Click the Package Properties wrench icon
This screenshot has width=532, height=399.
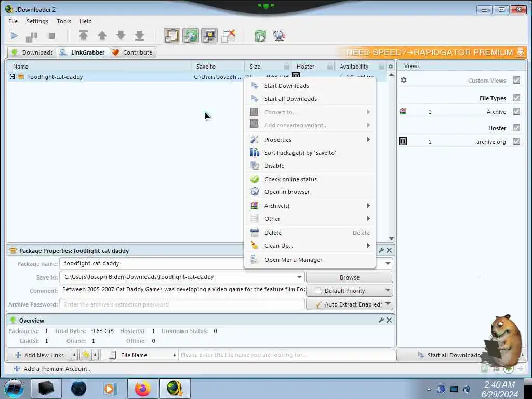point(381,250)
